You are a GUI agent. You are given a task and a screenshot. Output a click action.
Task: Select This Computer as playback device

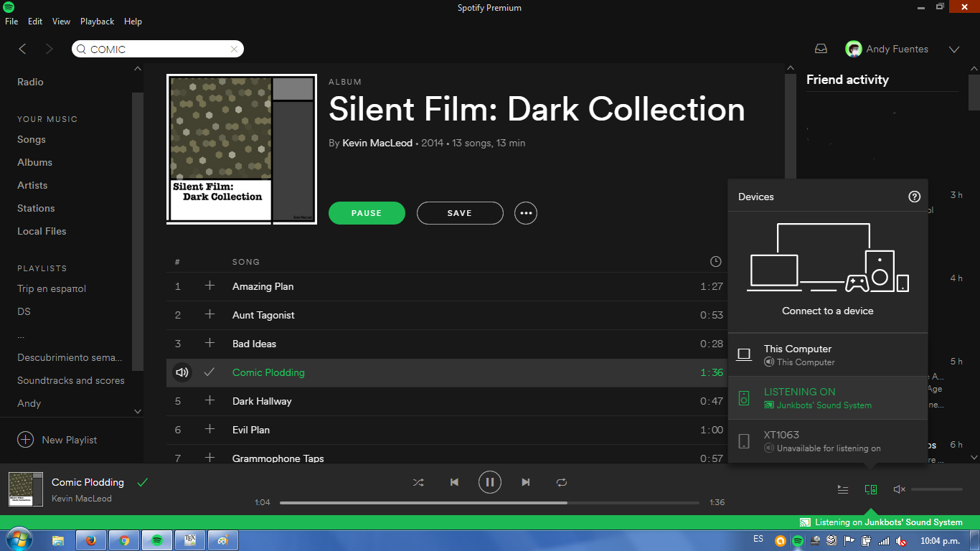point(828,354)
